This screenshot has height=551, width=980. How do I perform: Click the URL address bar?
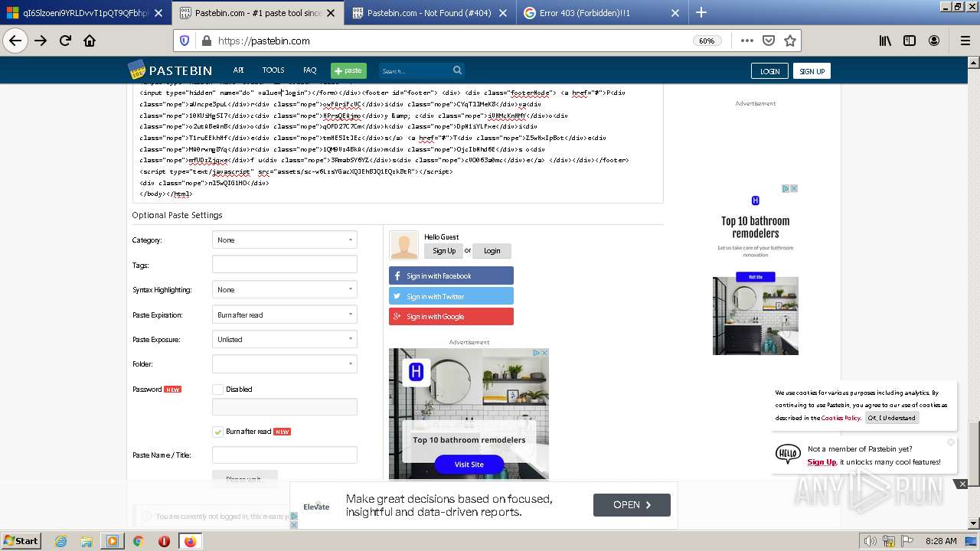452,41
